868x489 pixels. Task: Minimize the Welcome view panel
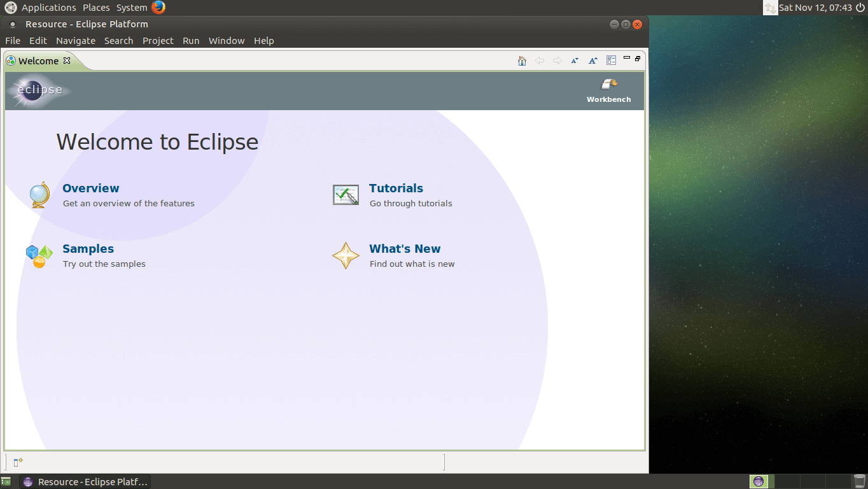[x=627, y=58]
